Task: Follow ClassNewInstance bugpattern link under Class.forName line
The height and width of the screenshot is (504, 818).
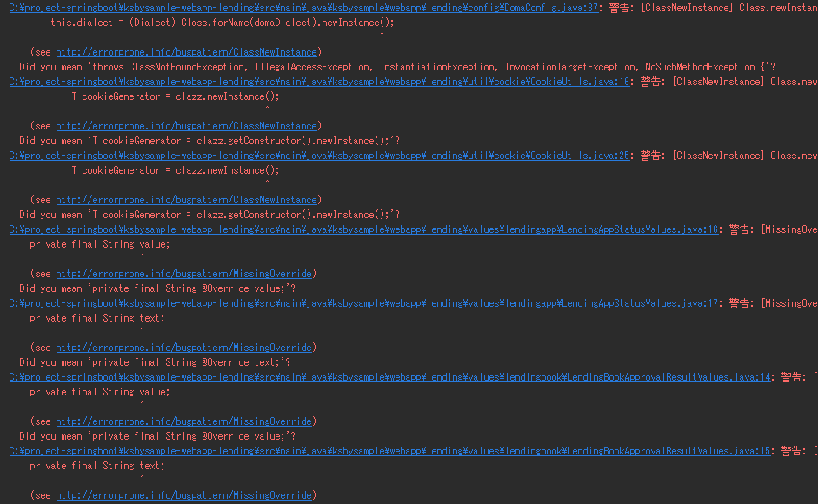Action: [x=186, y=52]
